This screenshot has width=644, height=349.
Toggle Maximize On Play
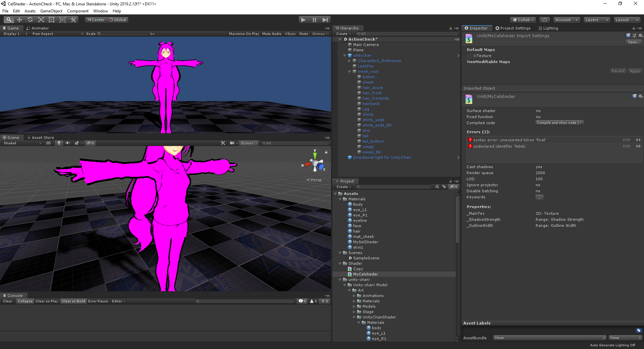coord(244,34)
